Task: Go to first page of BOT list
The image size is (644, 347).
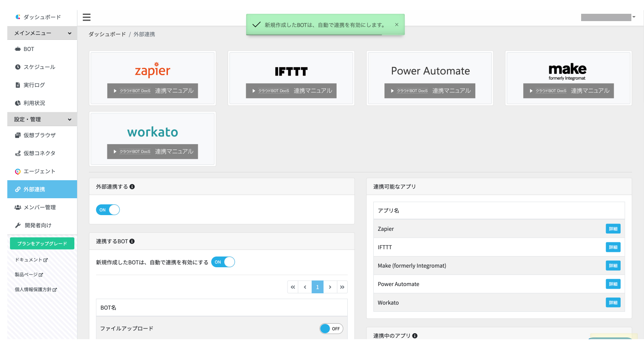Action: (293, 287)
